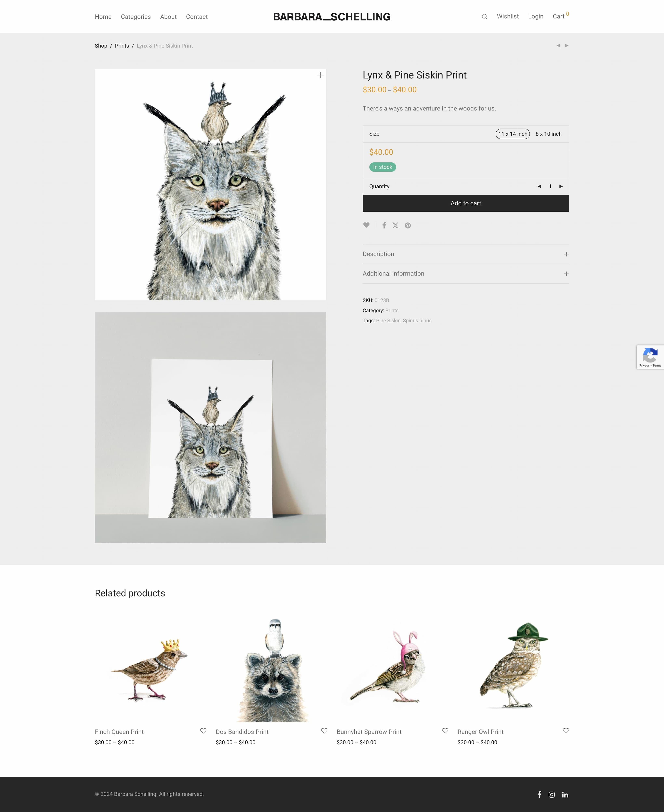Increase quantity with right arrow
664x812 pixels.
(561, 187)
